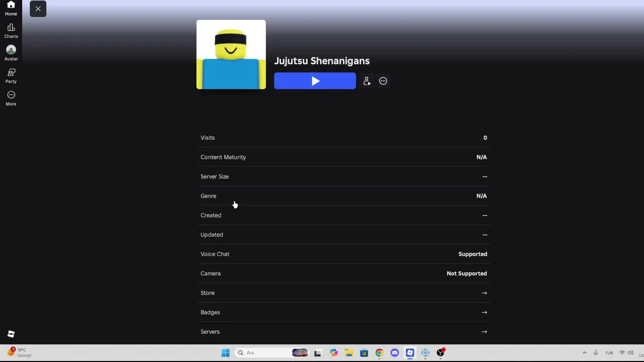Click the Badges label
The height and width of the screenshot is (362, 644).
click(210, 312)
